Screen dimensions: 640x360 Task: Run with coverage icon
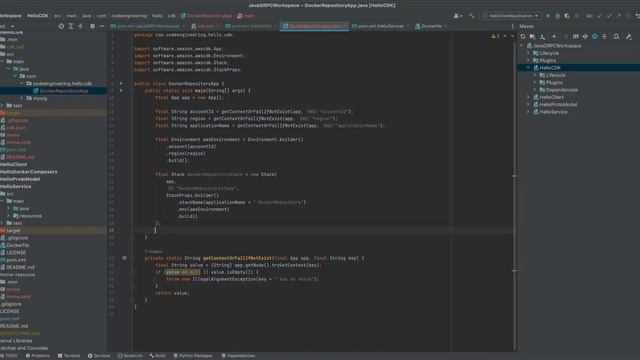tap(567, 16)
